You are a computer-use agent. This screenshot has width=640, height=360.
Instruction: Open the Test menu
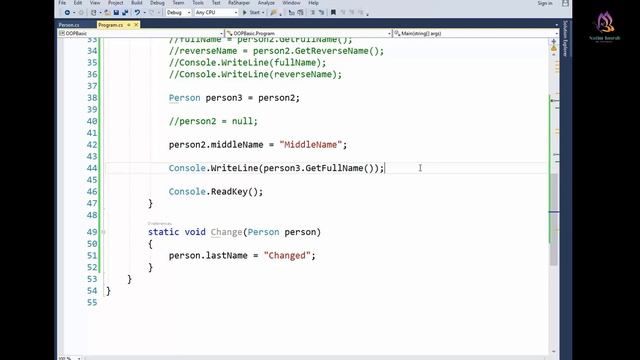coord(216,3)
